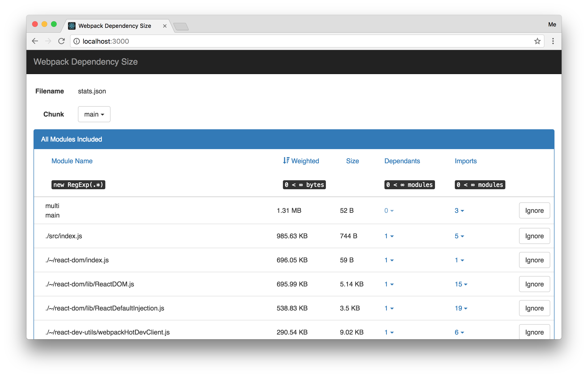Ignore the ReactDefaultInjection.js module

[x=534, y=308]
